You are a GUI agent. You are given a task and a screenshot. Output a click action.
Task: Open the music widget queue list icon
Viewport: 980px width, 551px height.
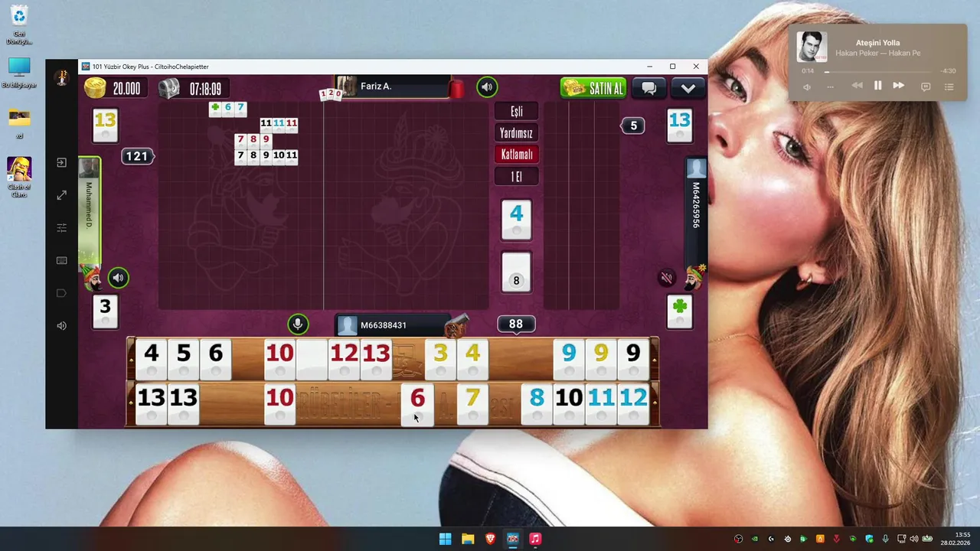point(949,86)
